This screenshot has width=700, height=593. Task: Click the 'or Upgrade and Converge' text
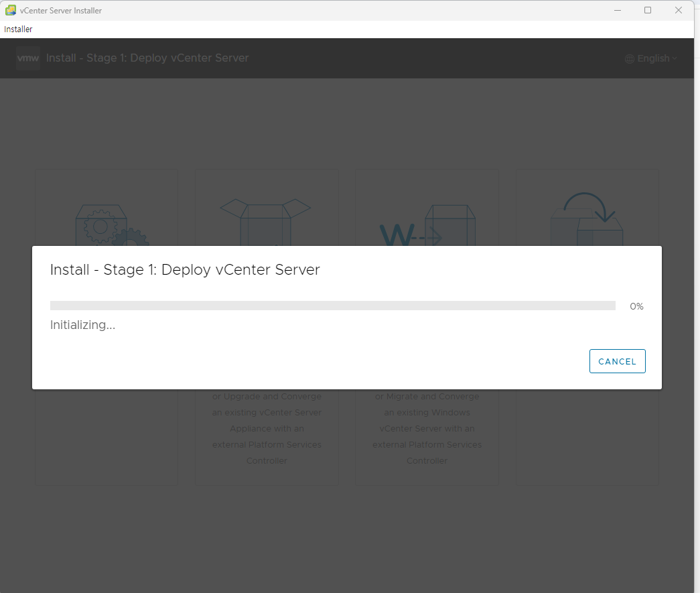[x=267, y=397]
